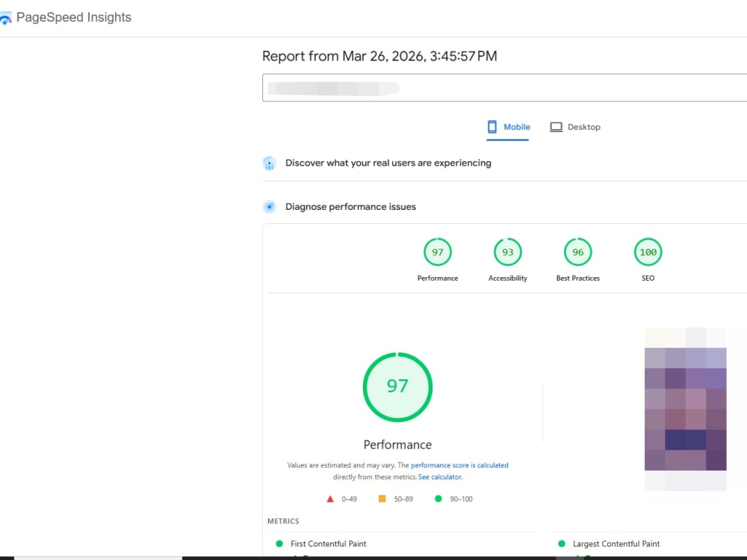
Task: Select 'Diagnose performance issues' heading
Action: point(350,207)
